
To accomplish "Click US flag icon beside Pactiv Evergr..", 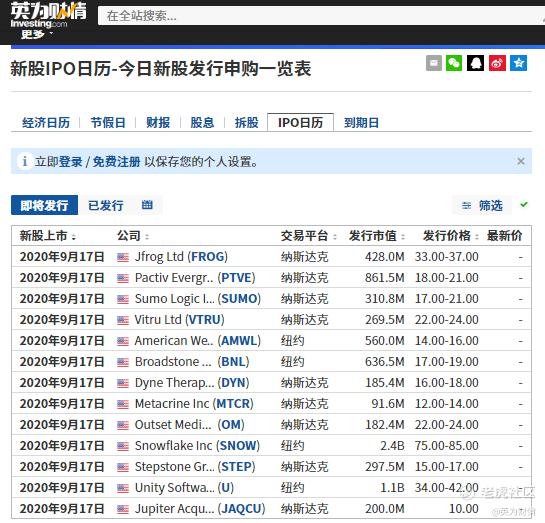I will 123,278.
